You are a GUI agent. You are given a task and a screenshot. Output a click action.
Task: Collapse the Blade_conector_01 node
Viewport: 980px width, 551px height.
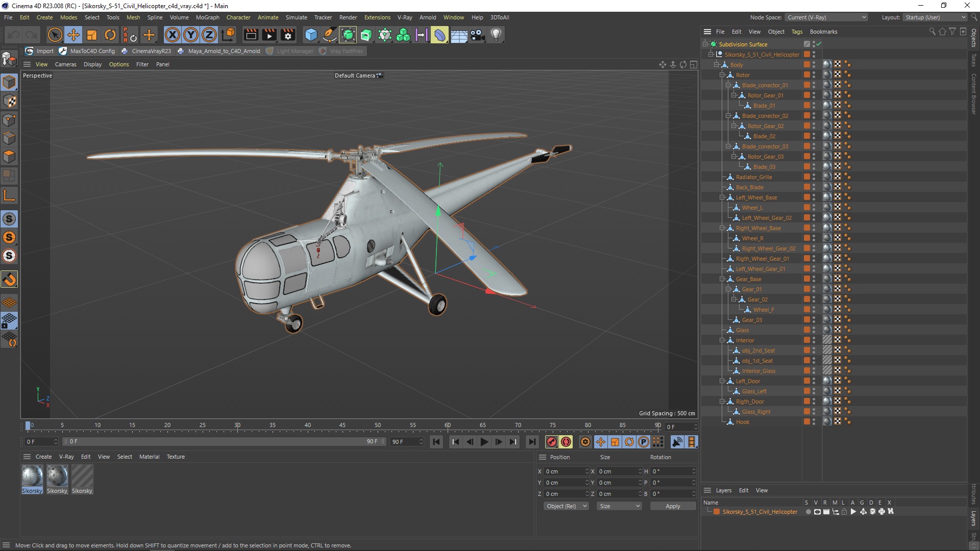(x=728, y=85)
